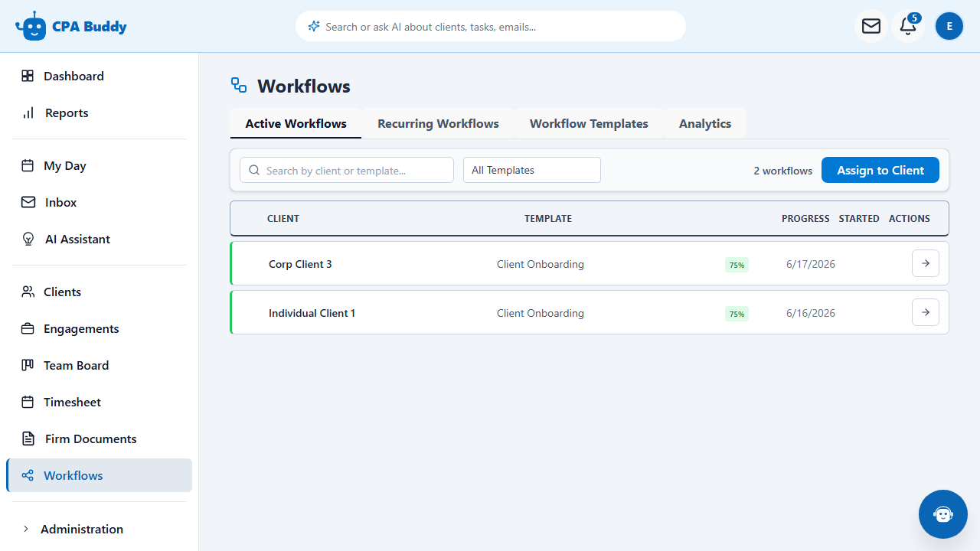The image size is (980, 551).
Task: Click the Workflows share icon in sidebar
Action: [x=28, y=475]
